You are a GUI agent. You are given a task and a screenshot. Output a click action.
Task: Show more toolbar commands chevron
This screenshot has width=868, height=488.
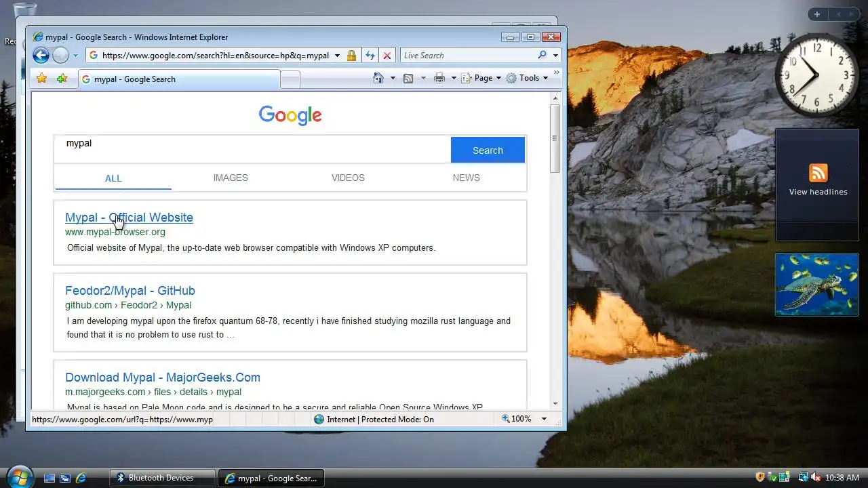click(557, 72)
